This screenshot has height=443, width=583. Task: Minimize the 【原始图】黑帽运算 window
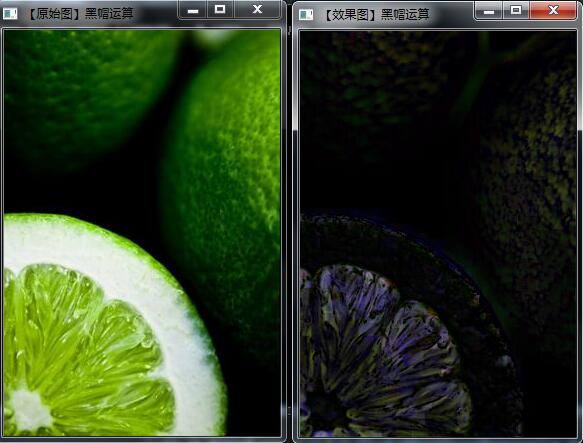(x=193, y=10)
